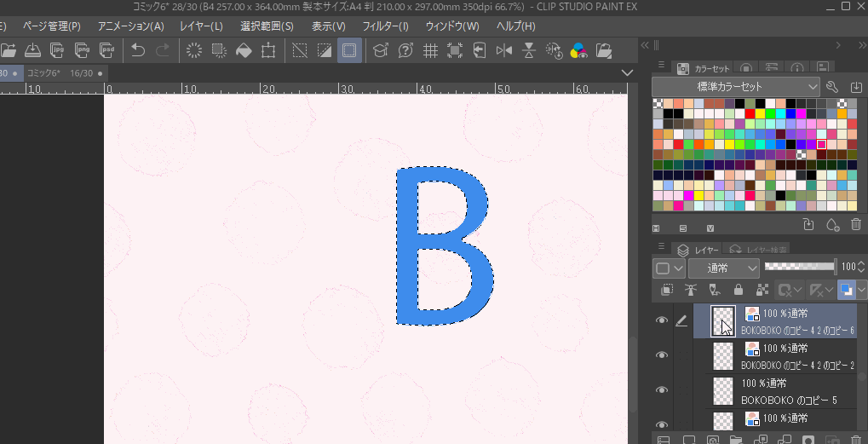Image resolution: width=868 pixels, height=444 pixels.
Task: Open the フィルター(I) menu
Action: (x=385, y=26)
